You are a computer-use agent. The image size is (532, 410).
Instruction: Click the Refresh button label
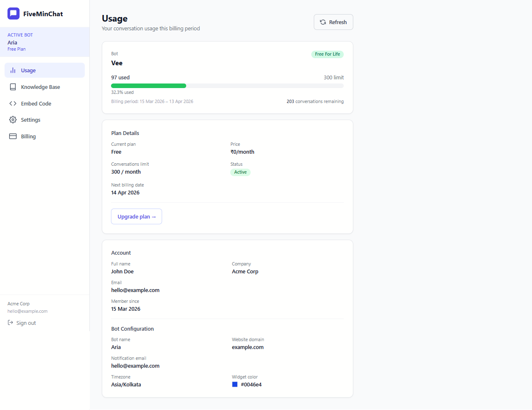tap(338, 22)
